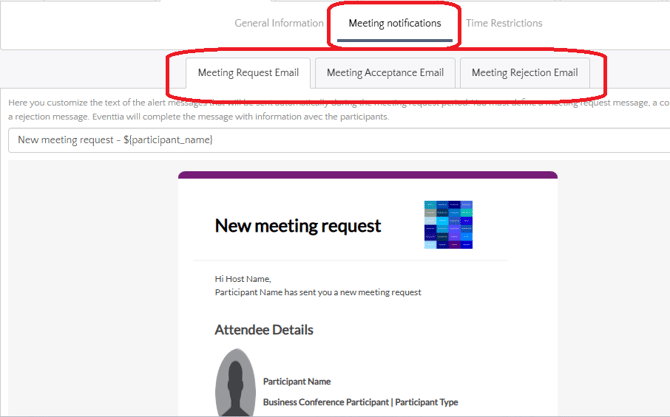Select the 'Attendee Details' section heading
The height and width of the screenshot is (417, 670).
pyautogui.click(x=264, y=330)
